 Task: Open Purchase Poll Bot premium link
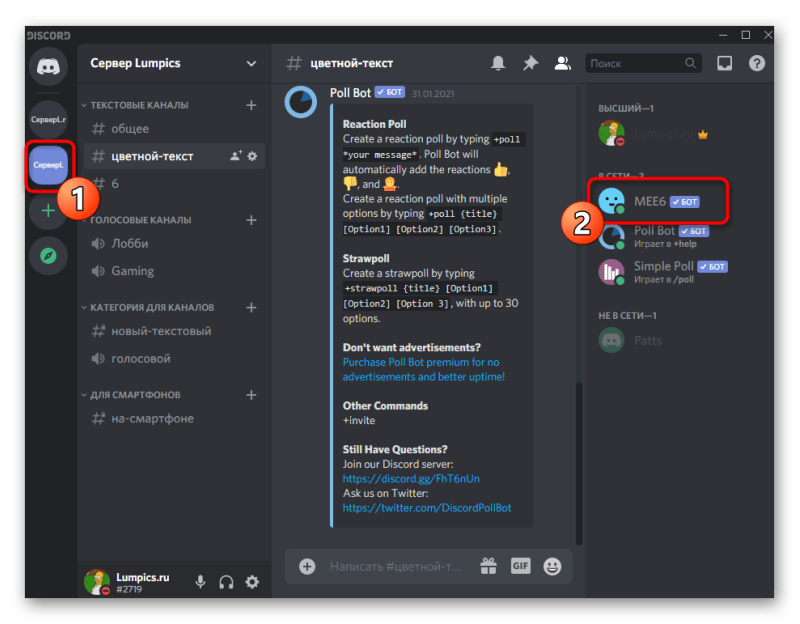(x=423, y=369)
